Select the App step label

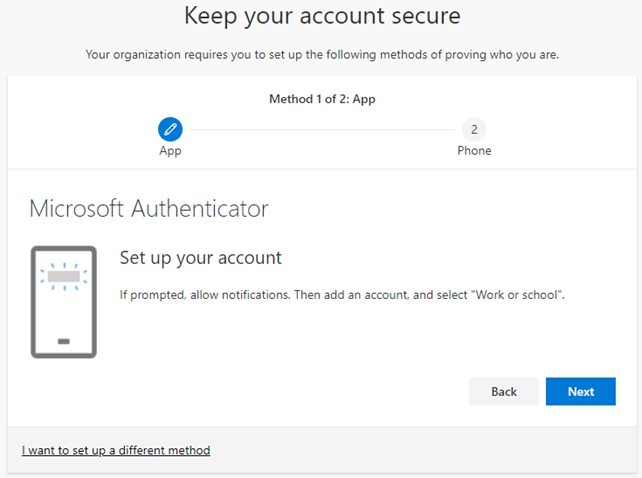click(170, 151)
